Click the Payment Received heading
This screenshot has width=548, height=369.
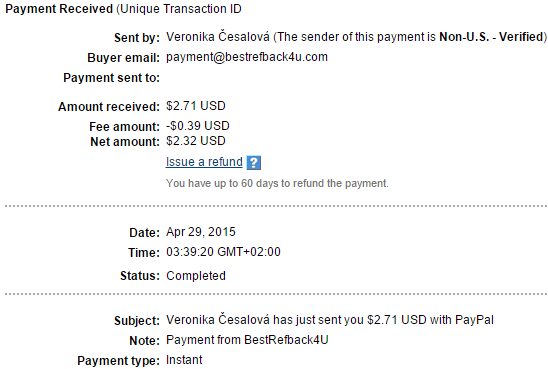(x=59, y=9)
